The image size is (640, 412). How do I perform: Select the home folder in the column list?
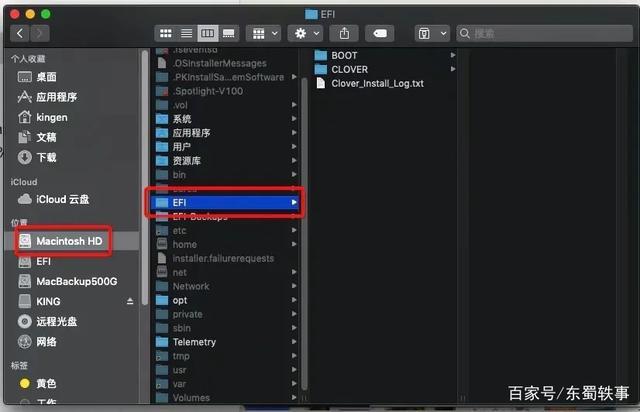(184, 244)
